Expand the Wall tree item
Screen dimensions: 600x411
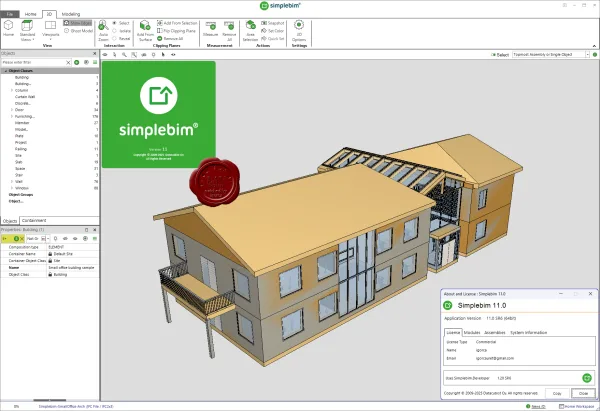tap(12, 181)
